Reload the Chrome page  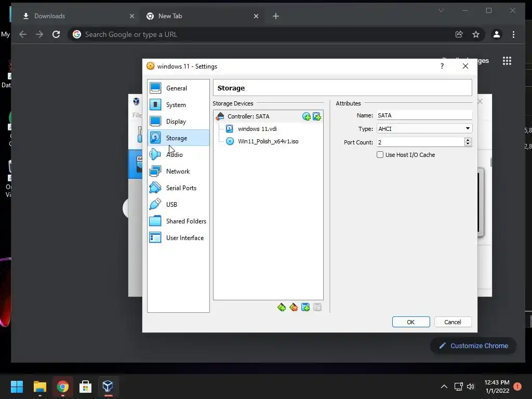56,34
